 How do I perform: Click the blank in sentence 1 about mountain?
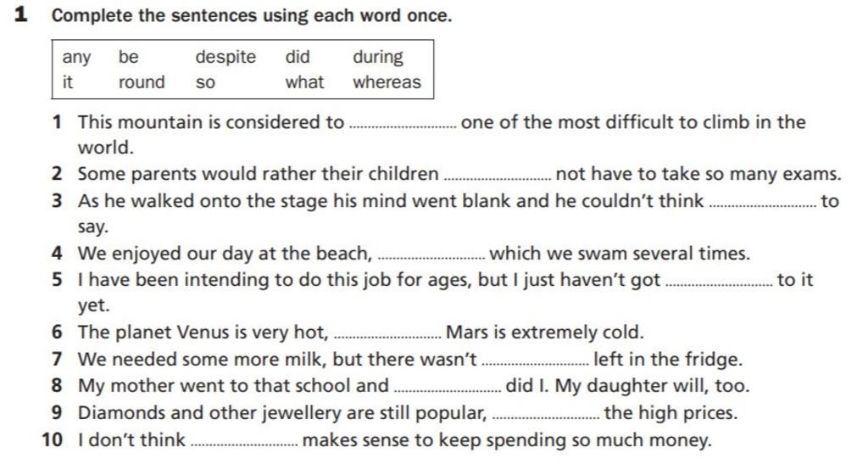coord(404,126)
